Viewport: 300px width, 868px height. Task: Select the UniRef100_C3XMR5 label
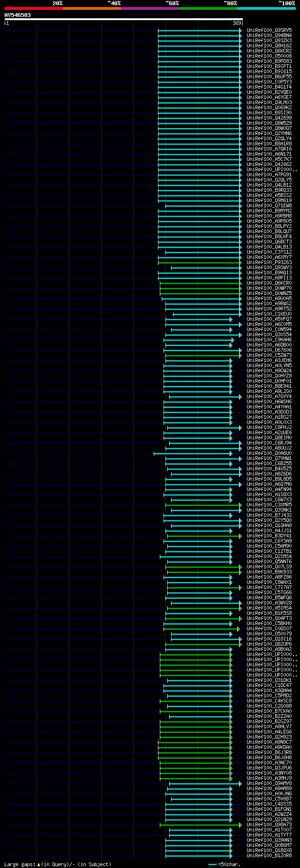(x=269, y=505)
